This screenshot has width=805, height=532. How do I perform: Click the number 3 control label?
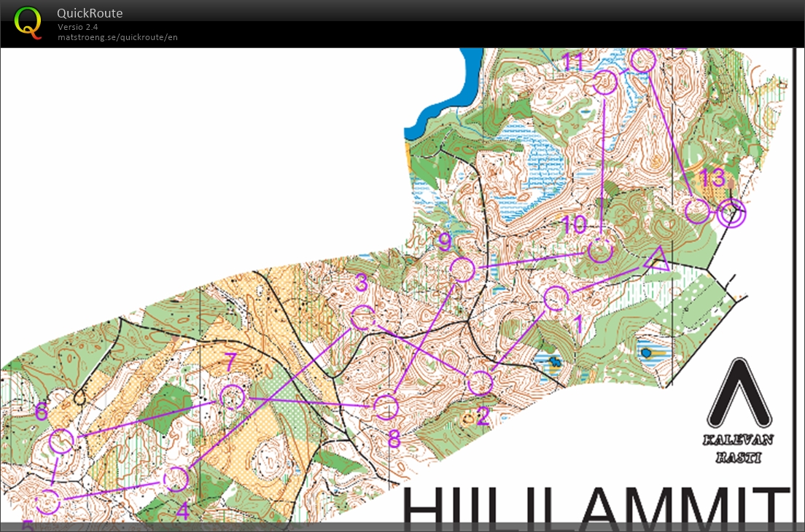click(x=362, y=281)
